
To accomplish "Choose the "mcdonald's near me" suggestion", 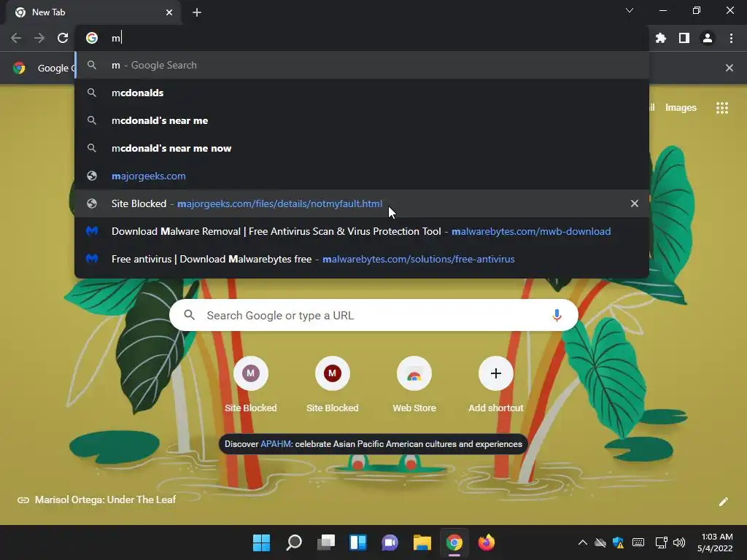I will tap(362, 120).
